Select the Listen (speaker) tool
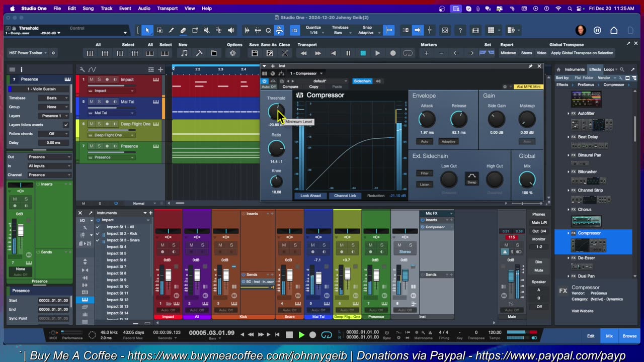 coord(231,31)
